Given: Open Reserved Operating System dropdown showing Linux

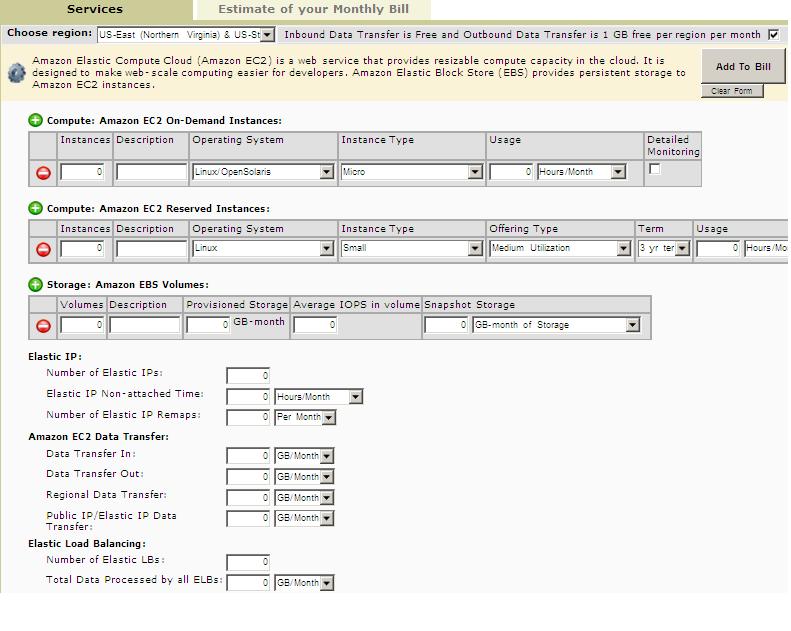Looking at the screenshot, I should point(263,248).
